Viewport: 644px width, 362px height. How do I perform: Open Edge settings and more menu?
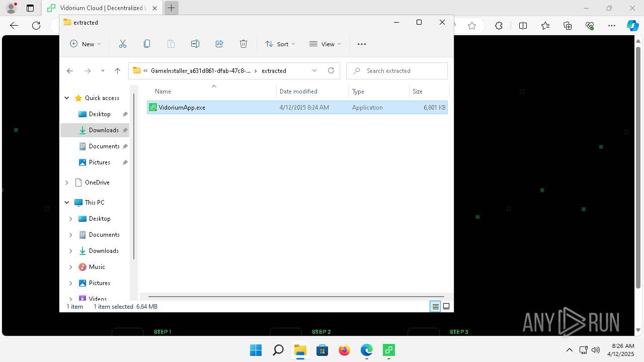612,26
